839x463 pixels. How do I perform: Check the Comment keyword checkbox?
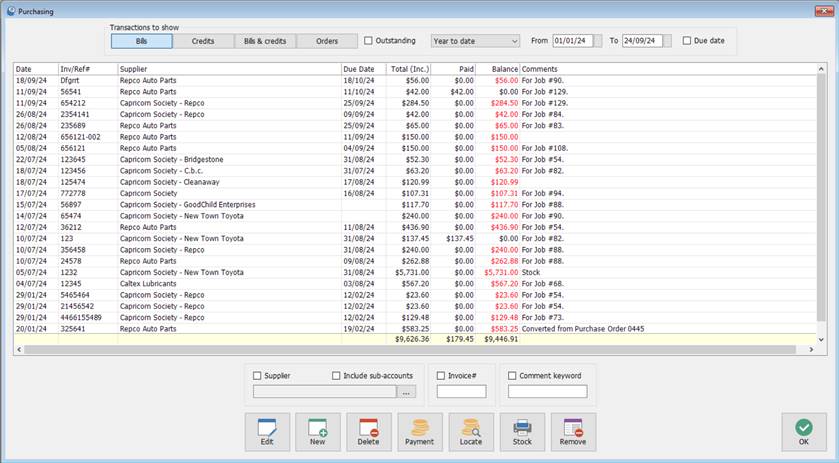(512, 376)
